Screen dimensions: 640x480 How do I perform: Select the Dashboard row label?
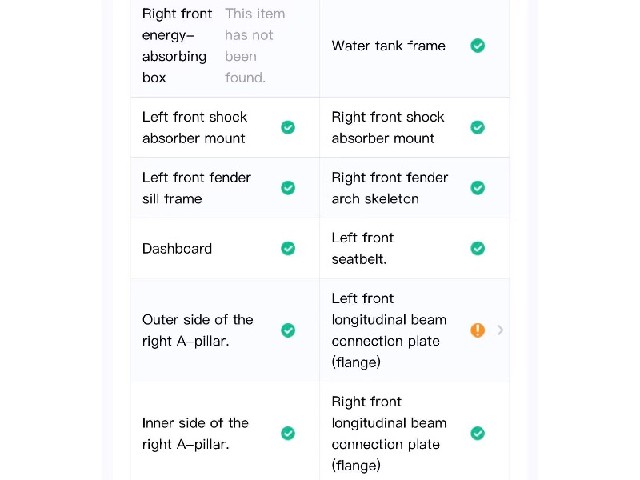[x=177, y=249]
